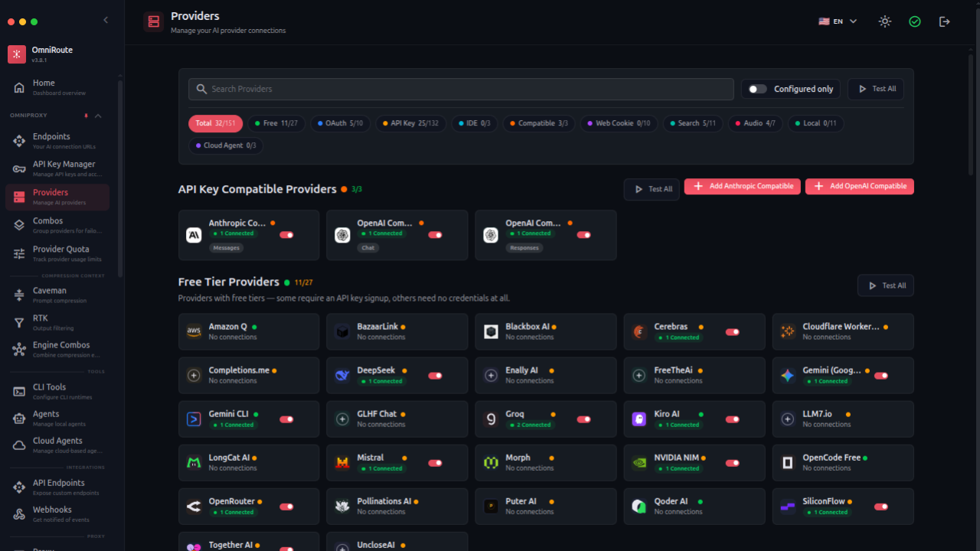Screen dimensions: 980x551
Task: Click the NVIDIA NIM provider icon
Action: 639,462
